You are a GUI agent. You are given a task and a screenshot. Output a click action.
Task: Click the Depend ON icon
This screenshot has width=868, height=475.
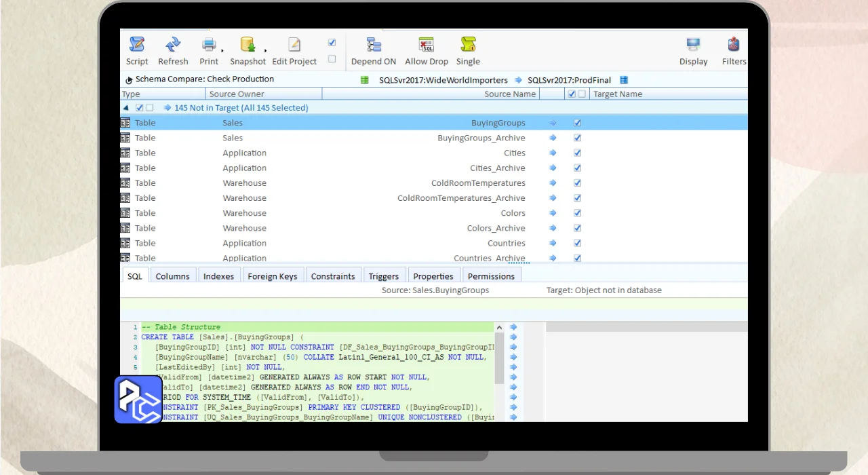coord(374,45)
